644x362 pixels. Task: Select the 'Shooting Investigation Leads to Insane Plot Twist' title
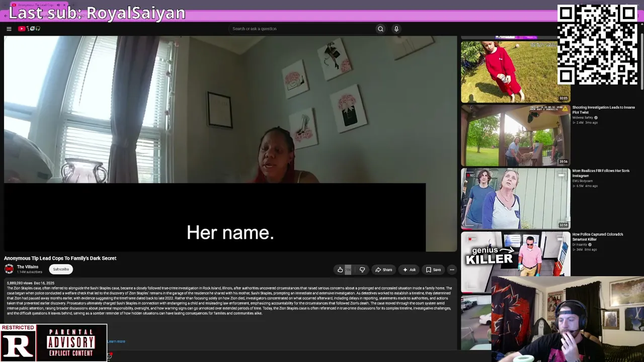[603, 110]
